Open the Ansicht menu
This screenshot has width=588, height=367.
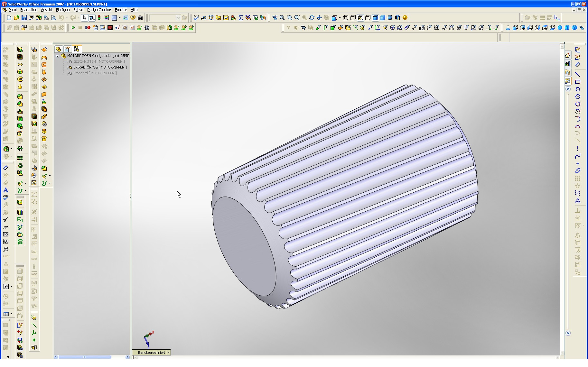coord(46,10)
